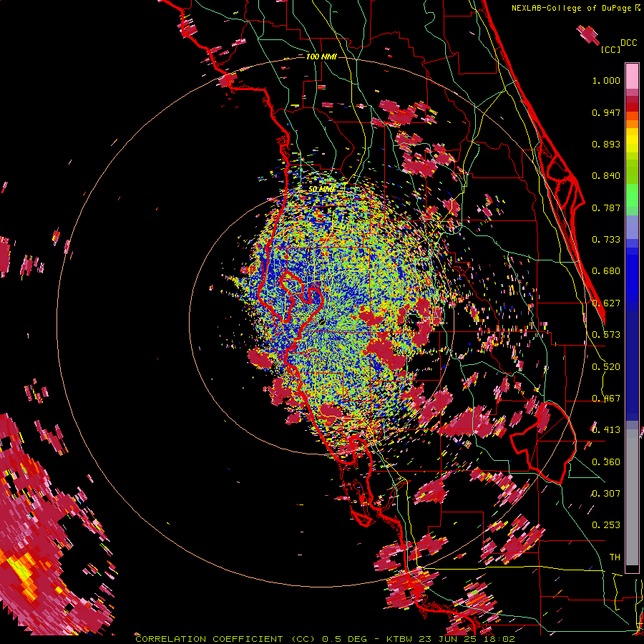
Task: Click the 100 NMI range ring label
Action: tap(321, 57)
